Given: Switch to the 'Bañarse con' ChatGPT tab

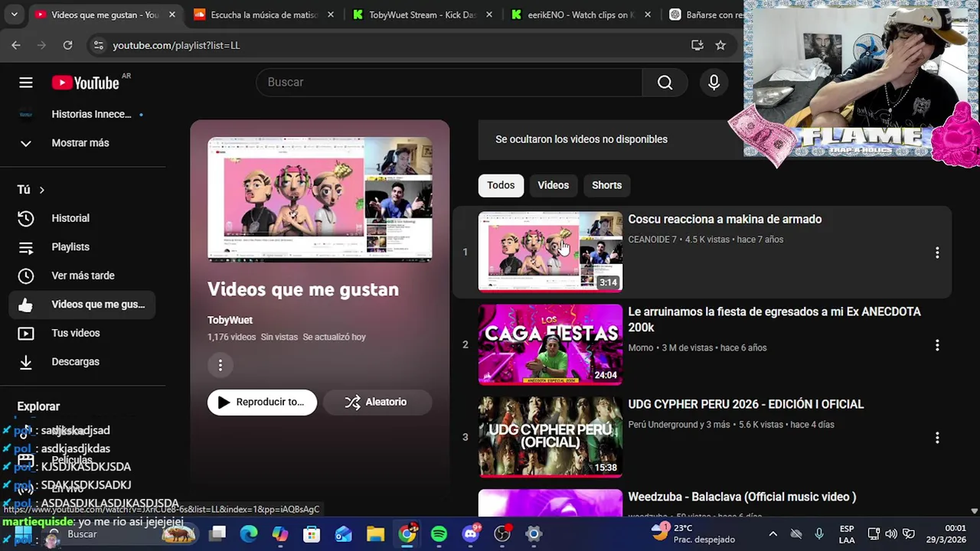Looking at the screenshot, I should point(704,15).
